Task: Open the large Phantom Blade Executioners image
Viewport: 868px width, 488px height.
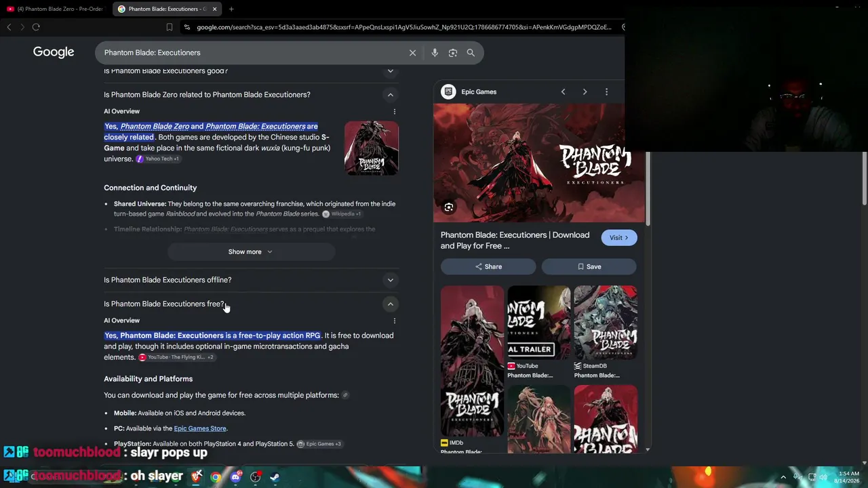Action: coord(539,163)
